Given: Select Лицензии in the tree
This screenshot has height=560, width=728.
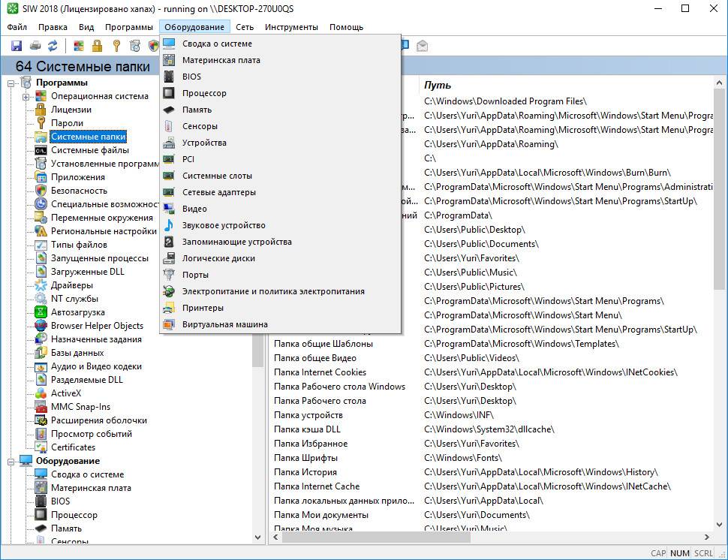Looking at the screenshot, I should [71, 110].
